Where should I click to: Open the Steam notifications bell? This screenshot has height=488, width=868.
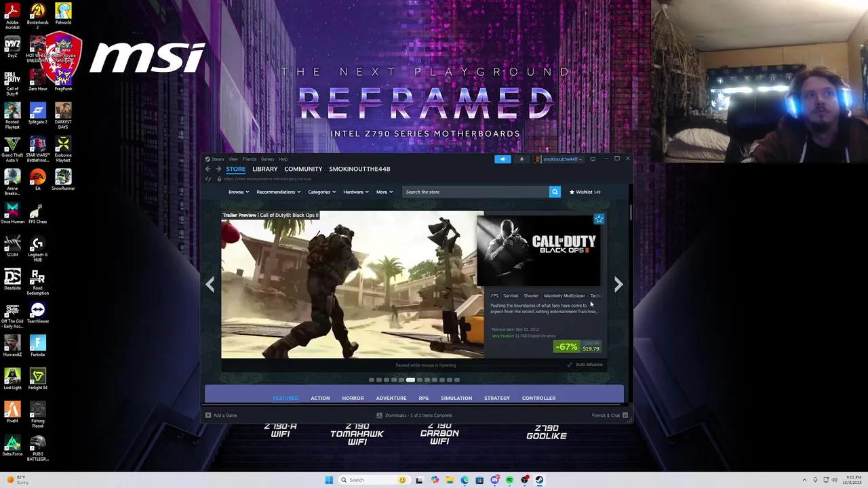coord(521,159)
